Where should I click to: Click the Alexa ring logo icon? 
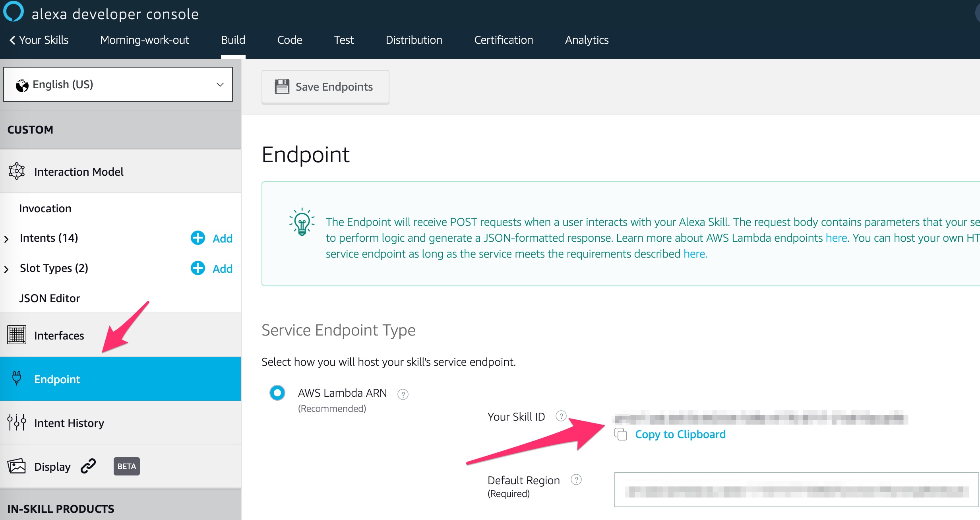(14, 11)
